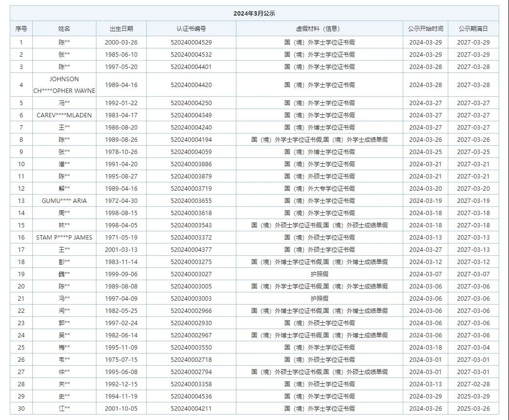Select start date 2024-03-12

pos(426,262)
